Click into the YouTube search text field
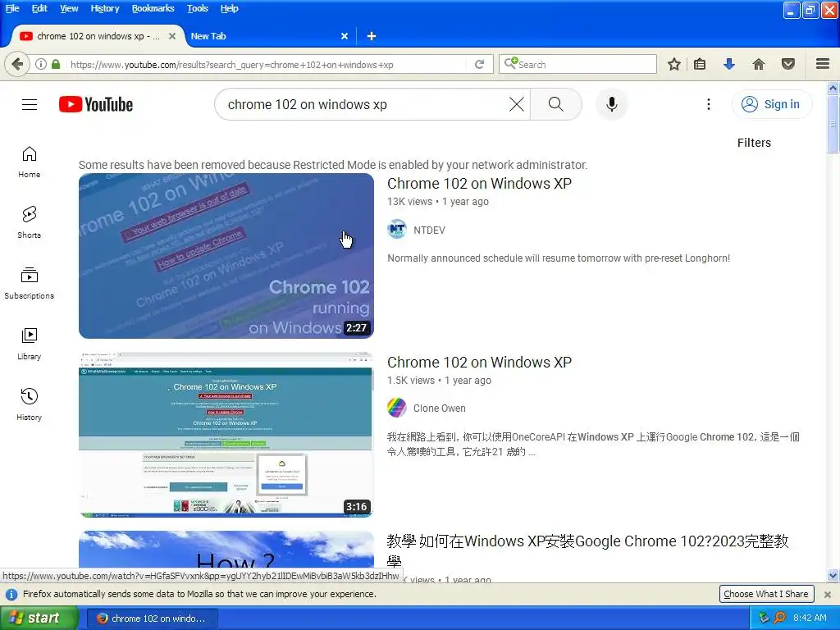The height and width of the screenshot is (630, 840). [364, 104]
